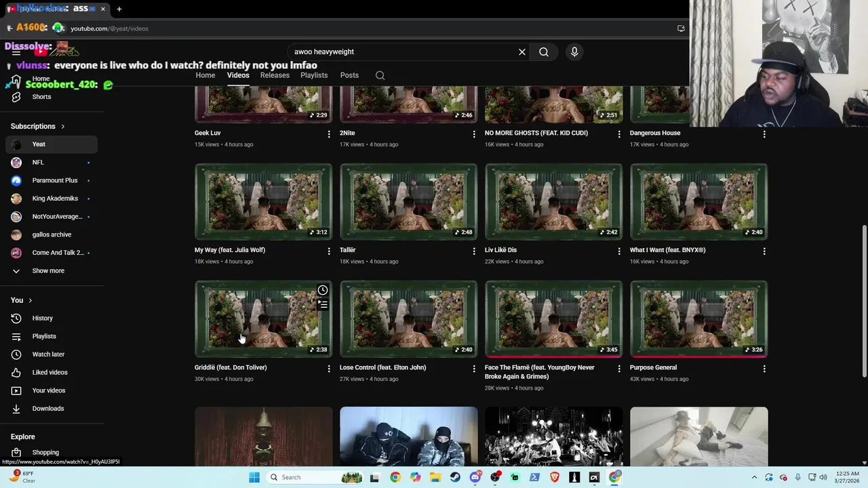Open three-dot menu for Lose Control
This screenshot has height=488, width=868.
[x=474, y=369]
